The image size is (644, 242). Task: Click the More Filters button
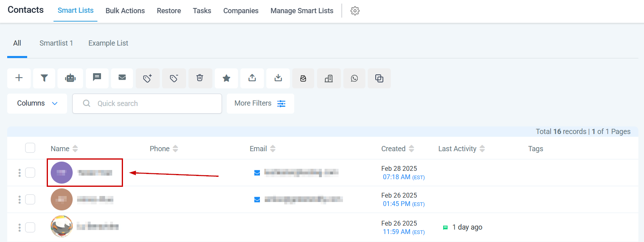(260, 103)
